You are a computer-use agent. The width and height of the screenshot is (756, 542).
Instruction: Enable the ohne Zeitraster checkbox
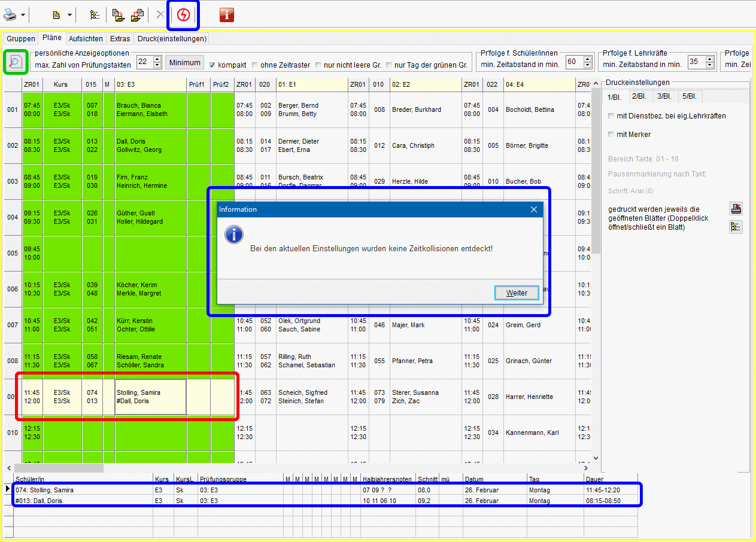[255, 65]
